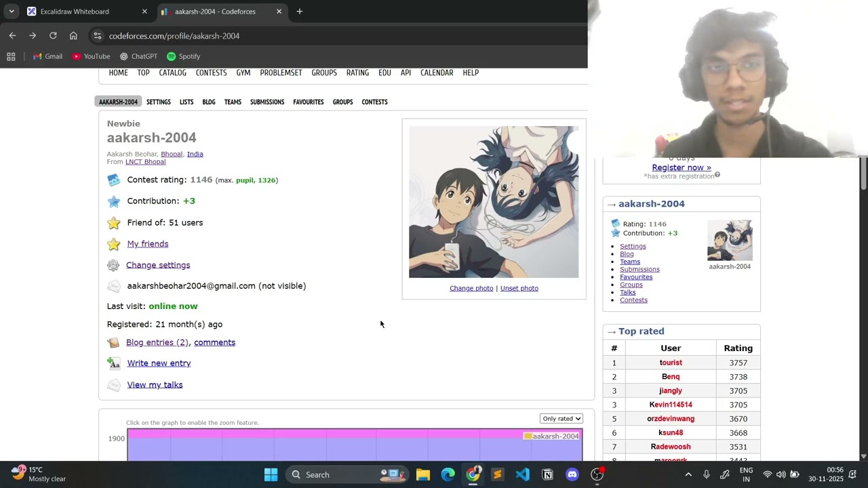Click the 'Unset photo' link
The width and height of the screenshot is (868, 488).
(519, 288)
